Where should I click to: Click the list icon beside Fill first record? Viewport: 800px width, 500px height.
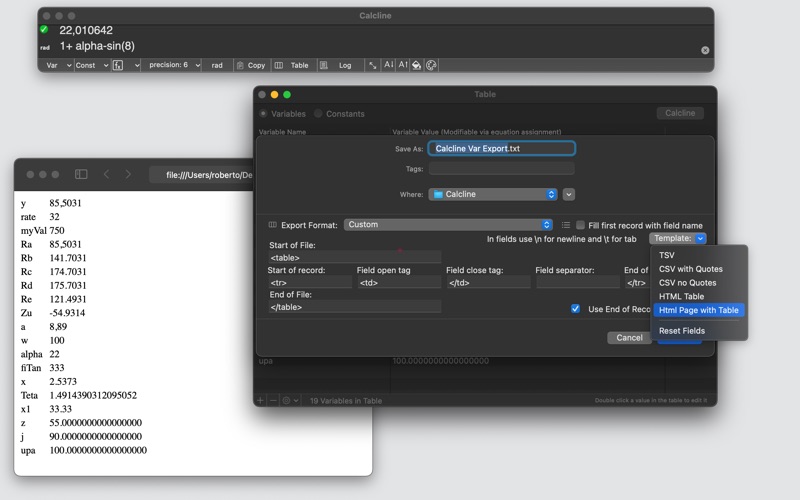pyautogui.click(x=566, y=225)
